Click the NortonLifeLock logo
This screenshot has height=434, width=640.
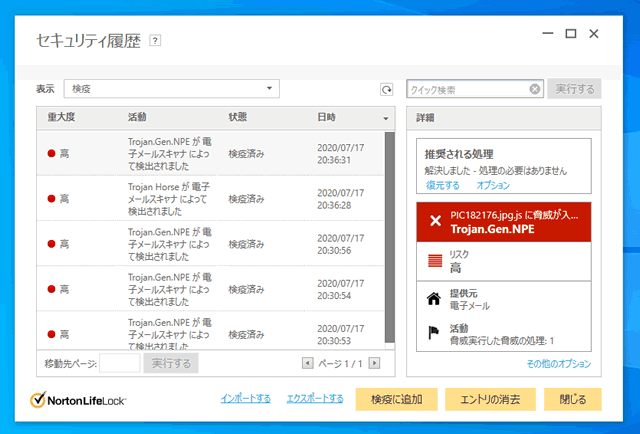78,400
